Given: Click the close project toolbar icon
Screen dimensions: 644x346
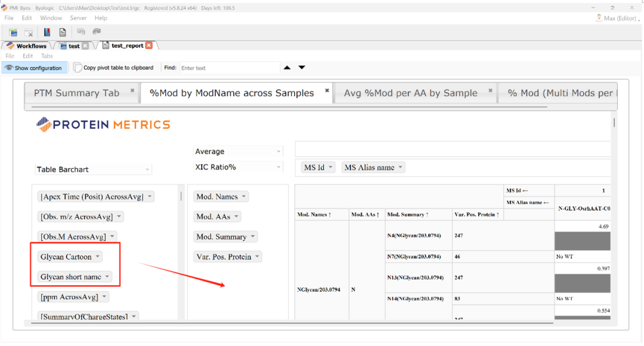Looking at the screenshot, I should 29,32.
